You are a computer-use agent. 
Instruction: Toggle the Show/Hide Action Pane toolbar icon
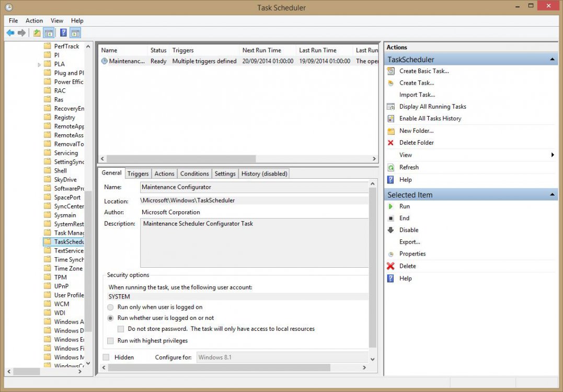[x=75, y=33]
